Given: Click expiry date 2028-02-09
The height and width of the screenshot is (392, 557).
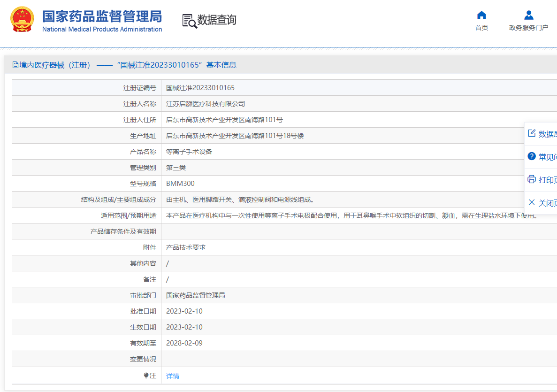Looking at the screenshot, I should [x=184, y=343].
